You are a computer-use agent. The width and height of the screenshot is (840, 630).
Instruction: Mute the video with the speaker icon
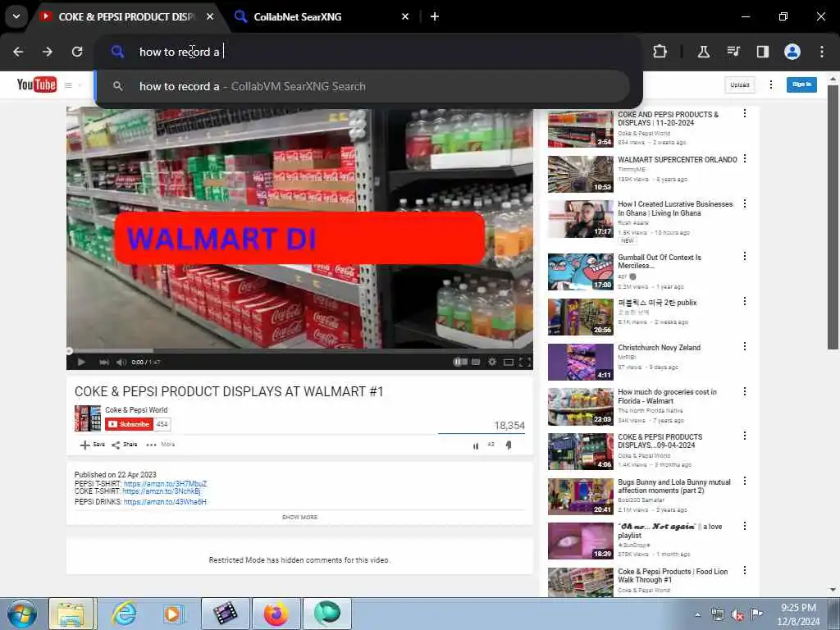coord(121,362)
